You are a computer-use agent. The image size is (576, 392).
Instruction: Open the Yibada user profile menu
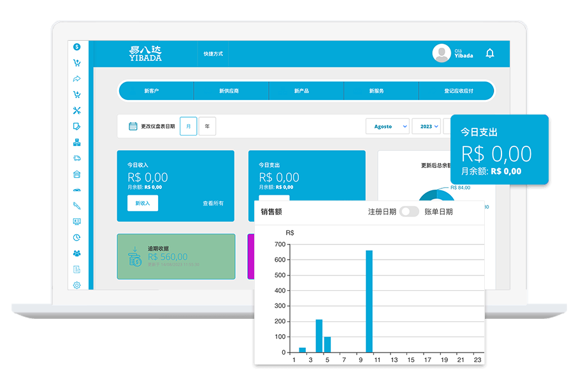click(x=453, y=53)
